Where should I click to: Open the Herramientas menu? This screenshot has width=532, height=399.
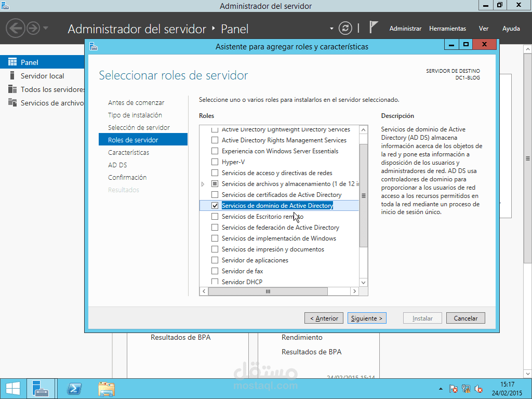447,29
